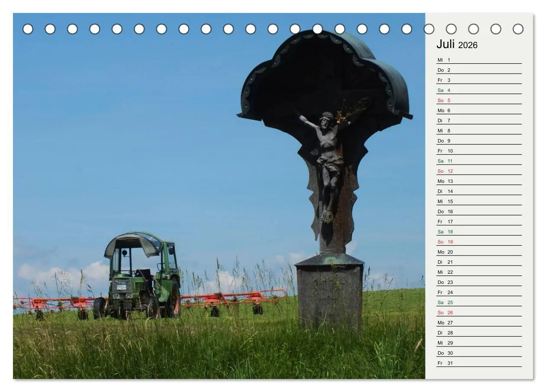Select the Mo 20 date row
546x392 pixels.
coord(479,252)
